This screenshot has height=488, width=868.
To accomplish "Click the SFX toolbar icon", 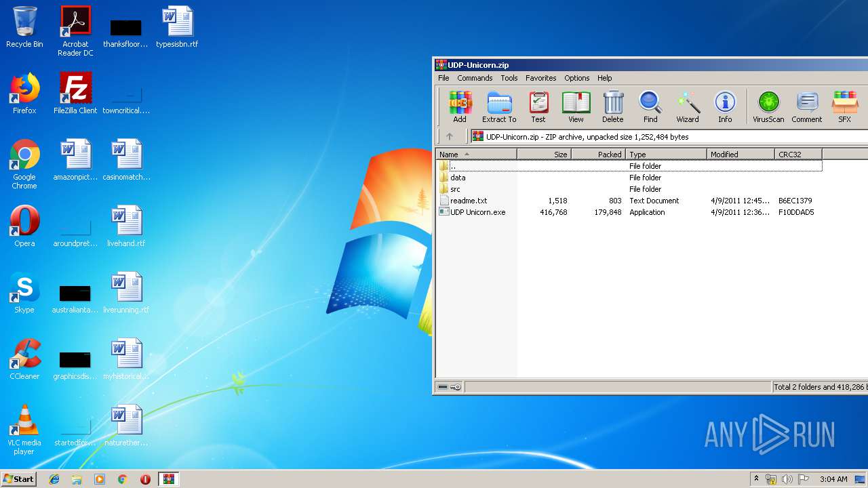I will click(x=844, y=107).
